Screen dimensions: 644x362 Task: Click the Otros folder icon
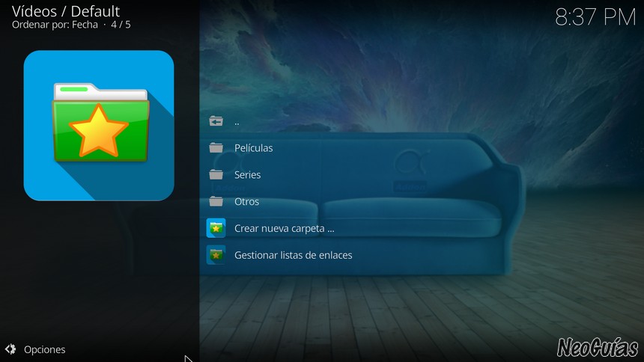[216, 201]
